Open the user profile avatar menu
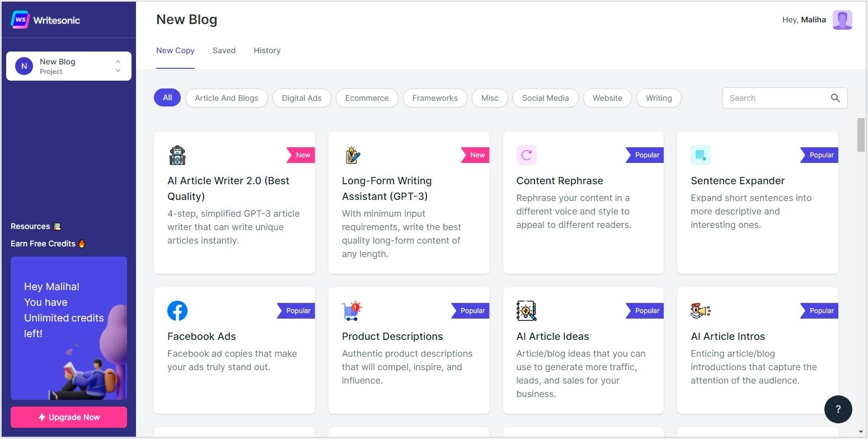 pos(842,20)
